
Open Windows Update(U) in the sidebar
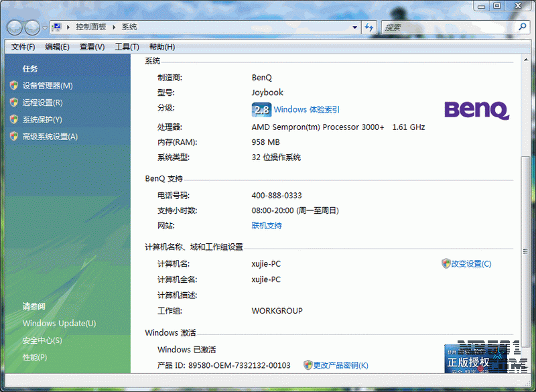click(x=59, y=324)
